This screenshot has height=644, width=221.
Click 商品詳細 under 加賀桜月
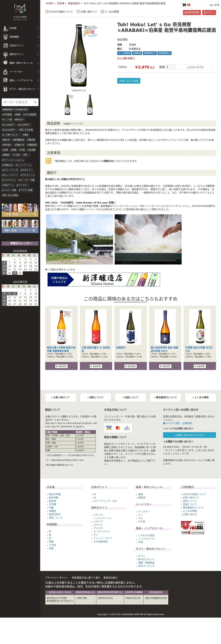[x=130, y=366]
